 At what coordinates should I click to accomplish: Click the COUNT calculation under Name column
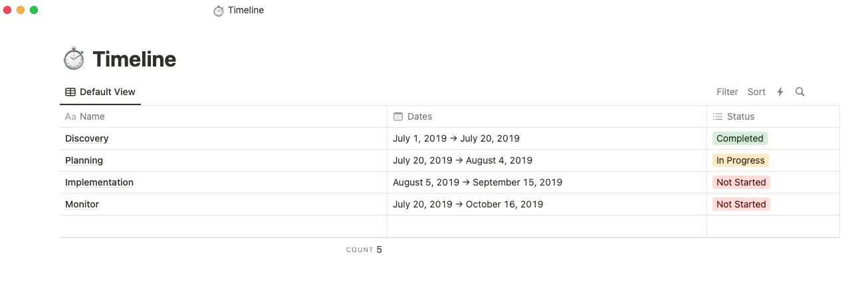364,250
